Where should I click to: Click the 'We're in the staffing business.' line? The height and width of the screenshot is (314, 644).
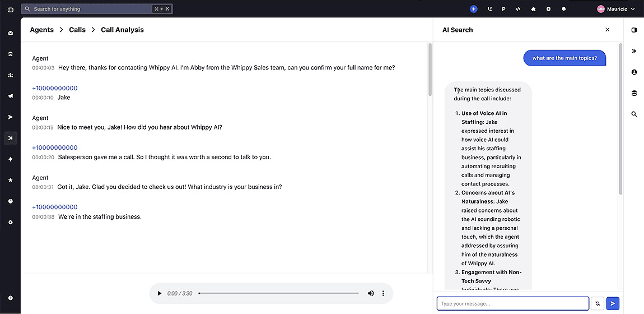click(x=100, y=216)
